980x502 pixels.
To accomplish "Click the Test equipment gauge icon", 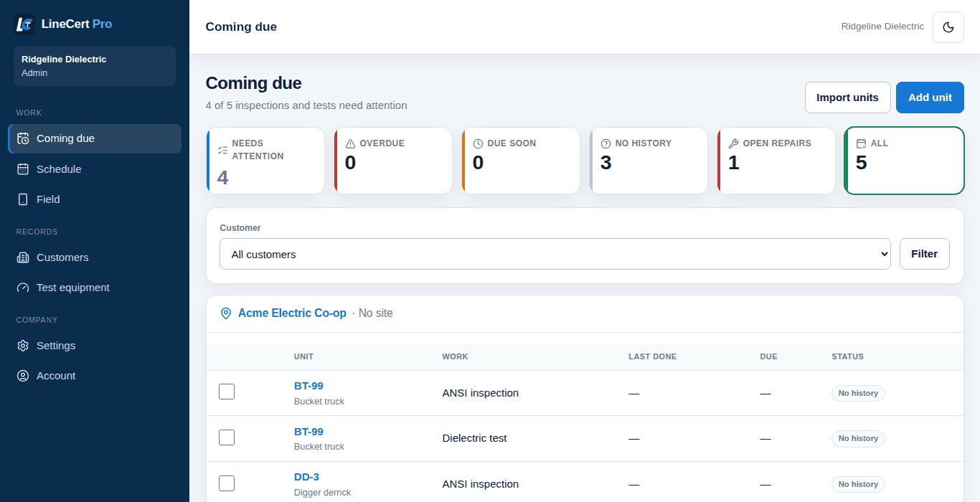I will coord(23,288).
